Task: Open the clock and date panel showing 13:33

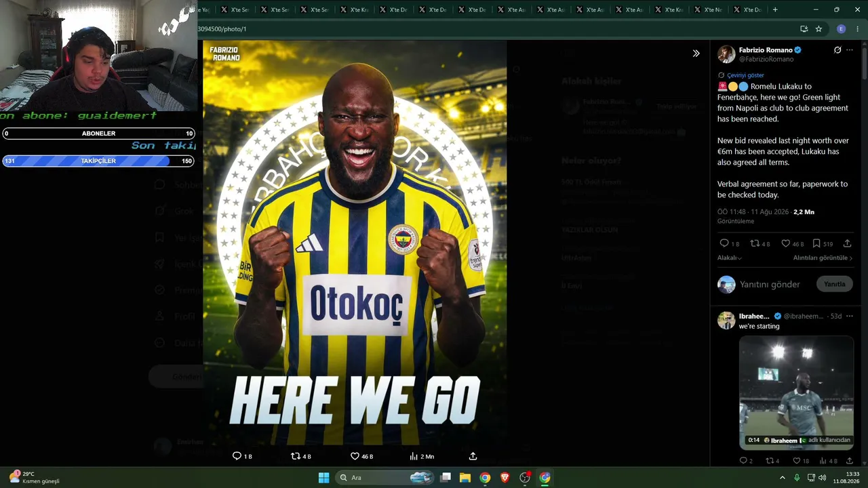Action: (846, 477)
